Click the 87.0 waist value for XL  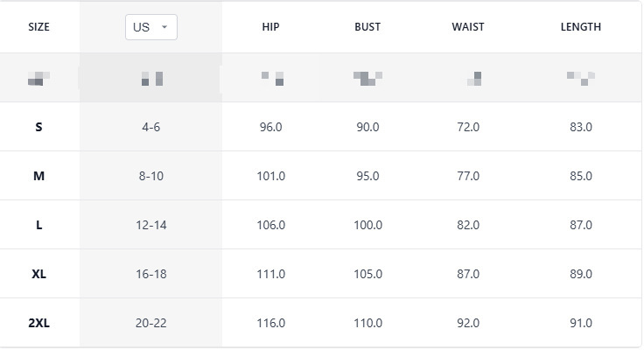tap(468, 274)
